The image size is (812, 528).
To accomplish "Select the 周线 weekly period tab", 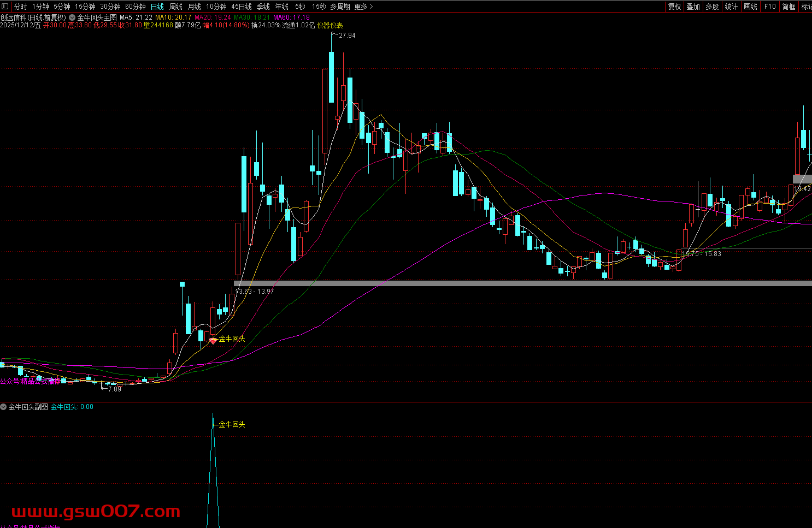I will click(175, 7).
